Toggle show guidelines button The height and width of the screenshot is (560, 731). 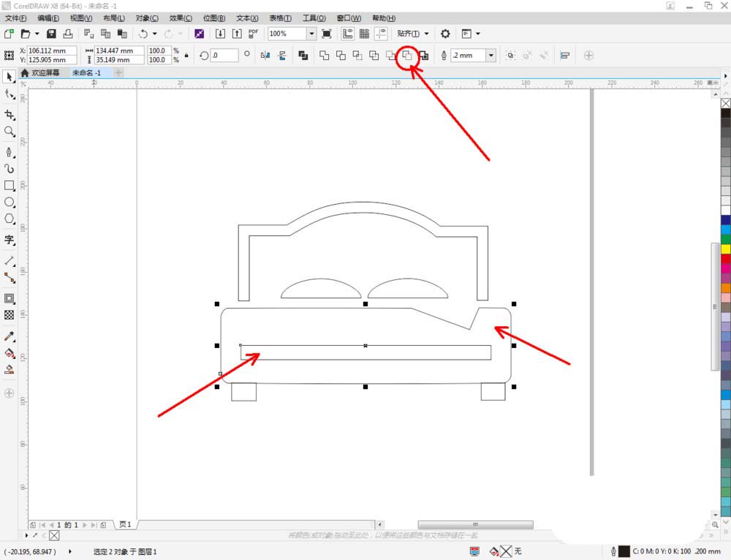point(381,34)
